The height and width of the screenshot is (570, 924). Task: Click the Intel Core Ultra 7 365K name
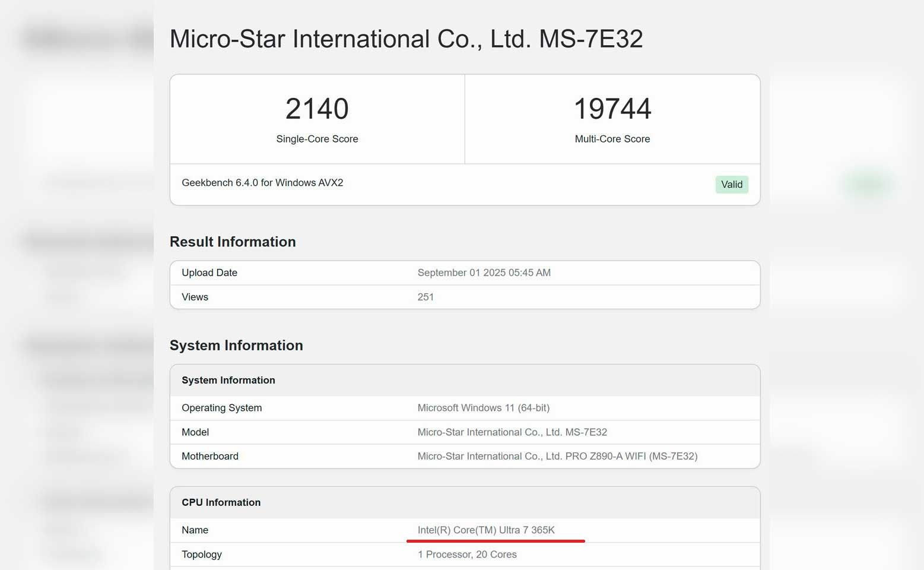[x=485, y=530]
